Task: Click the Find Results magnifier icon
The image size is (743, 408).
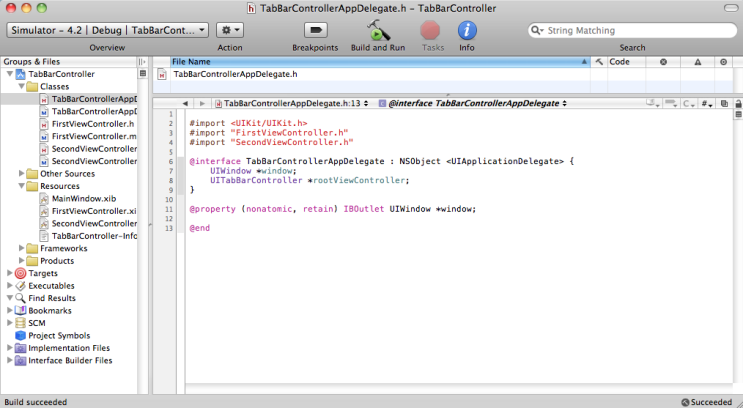Action: [20, 298]
